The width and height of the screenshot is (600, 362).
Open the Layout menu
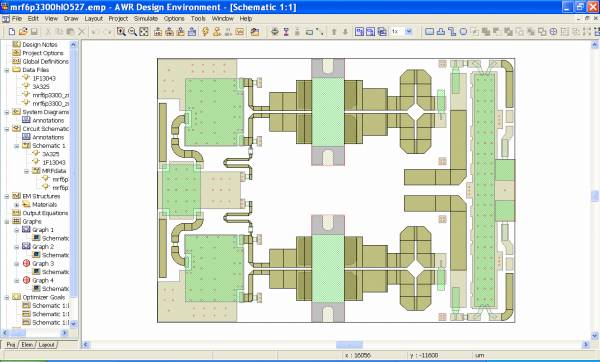(93, 18)
